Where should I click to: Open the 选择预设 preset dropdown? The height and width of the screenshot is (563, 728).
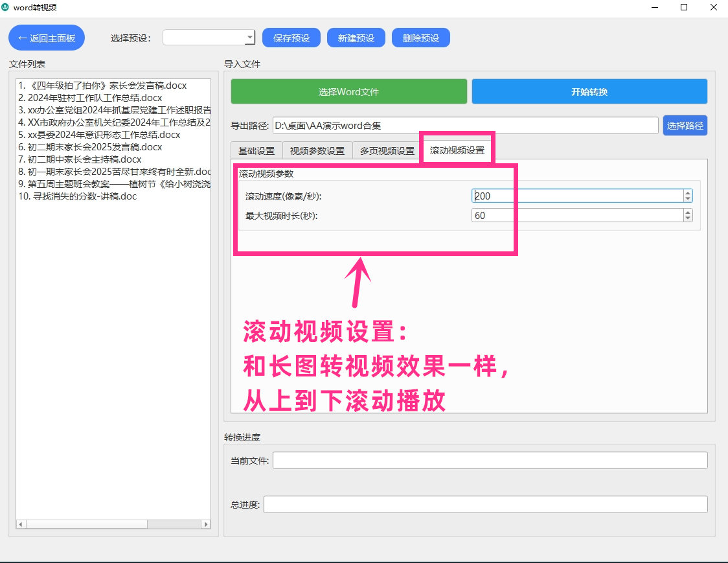209,38
